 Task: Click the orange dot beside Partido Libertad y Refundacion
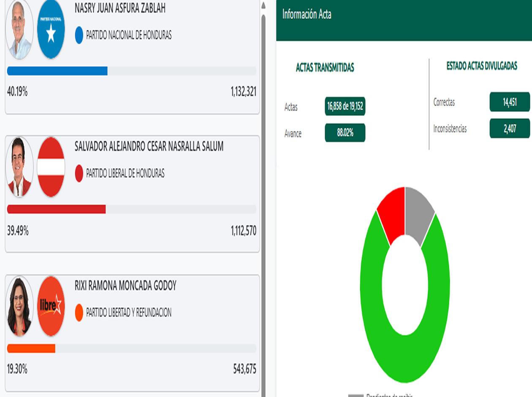pos(79,313)
